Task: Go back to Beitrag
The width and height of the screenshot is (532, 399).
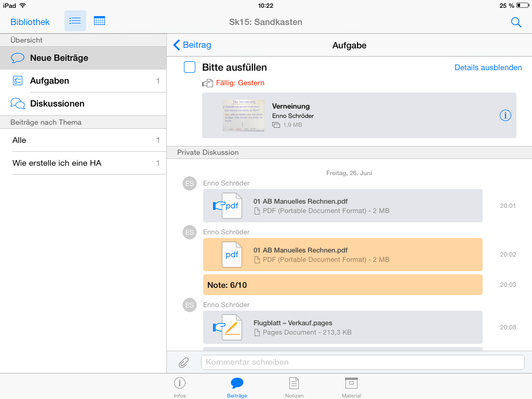Action: (192, 45)
